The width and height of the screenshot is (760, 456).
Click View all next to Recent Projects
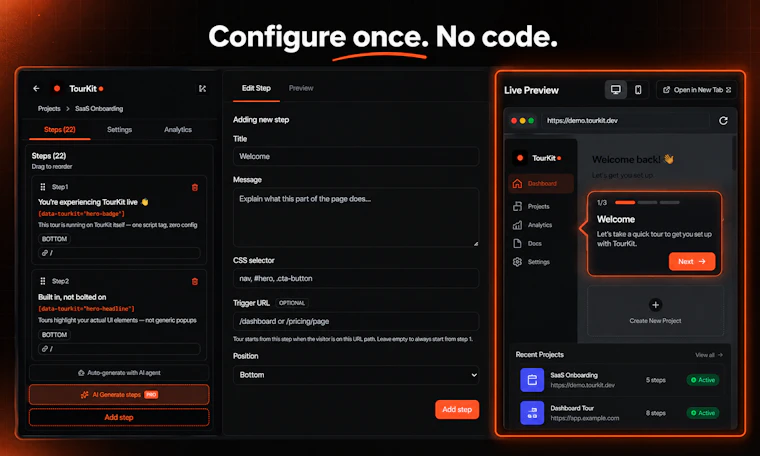click(x=709, y=355)
